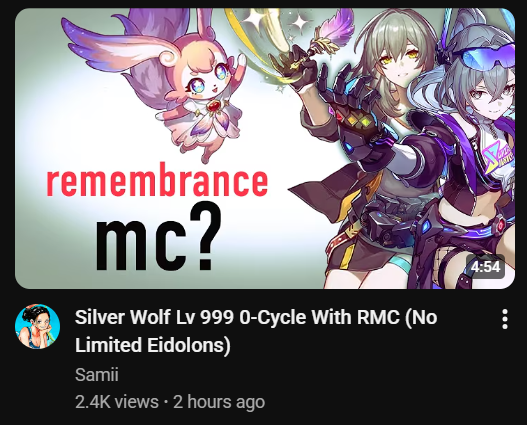Open the three-dot video options menu
The width and height of the screenshot is (527, 425).
tap(504, 319)
